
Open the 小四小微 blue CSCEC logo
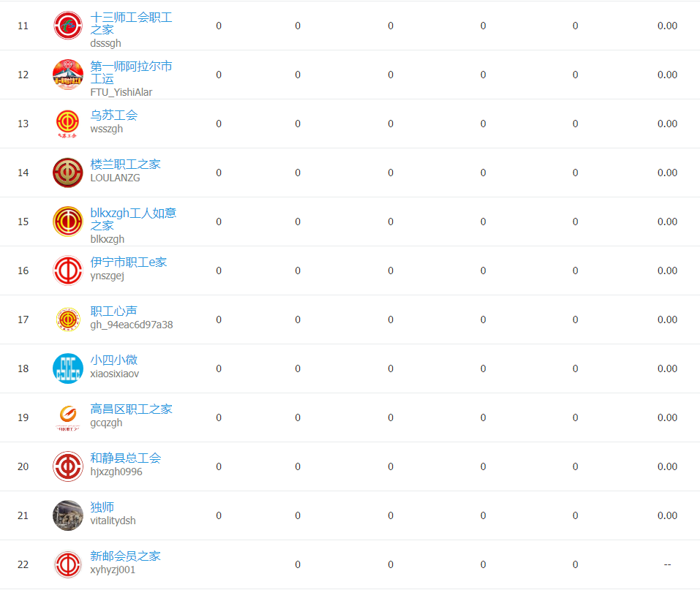[x=68, y=368]
